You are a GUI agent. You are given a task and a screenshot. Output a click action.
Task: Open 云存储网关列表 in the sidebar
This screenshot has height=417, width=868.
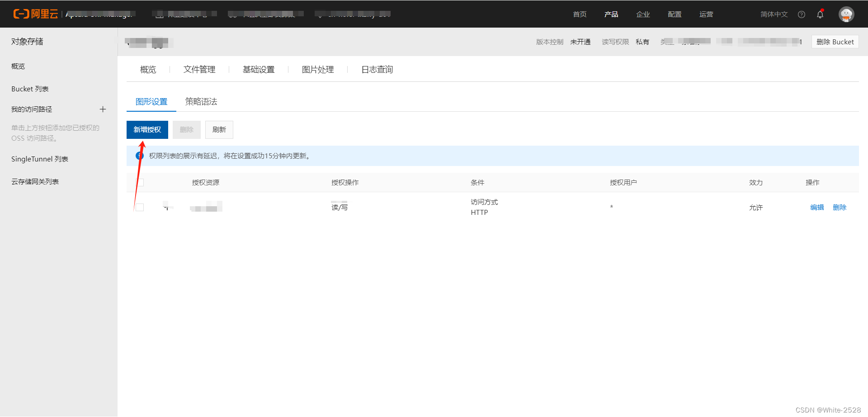[35, 181]
